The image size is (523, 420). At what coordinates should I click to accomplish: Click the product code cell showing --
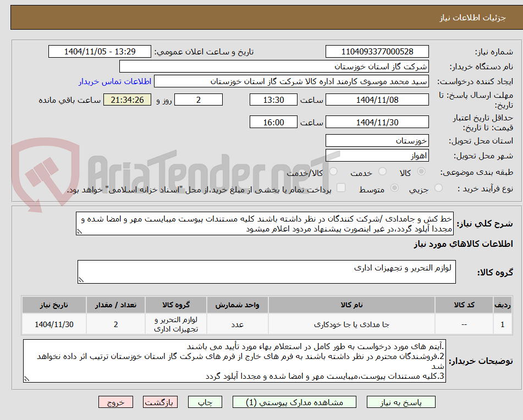464,324
